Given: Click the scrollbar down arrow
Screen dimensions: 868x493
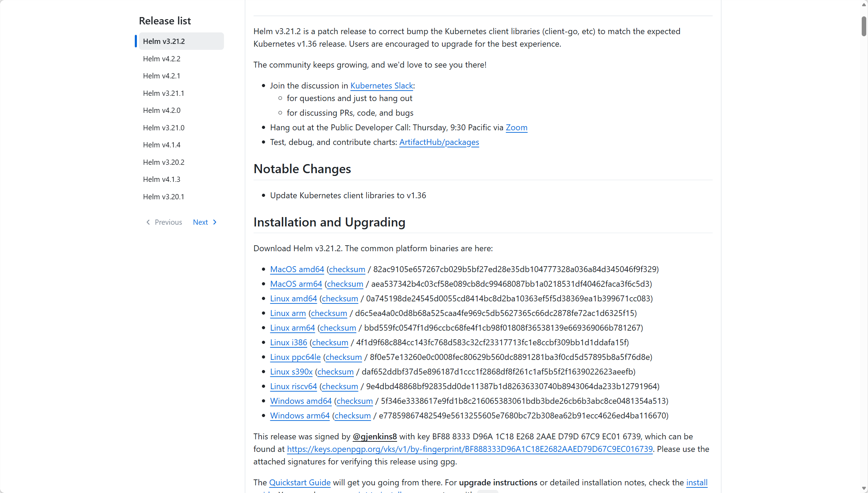Looking at the screenshot, I should (x=864, y=488).
